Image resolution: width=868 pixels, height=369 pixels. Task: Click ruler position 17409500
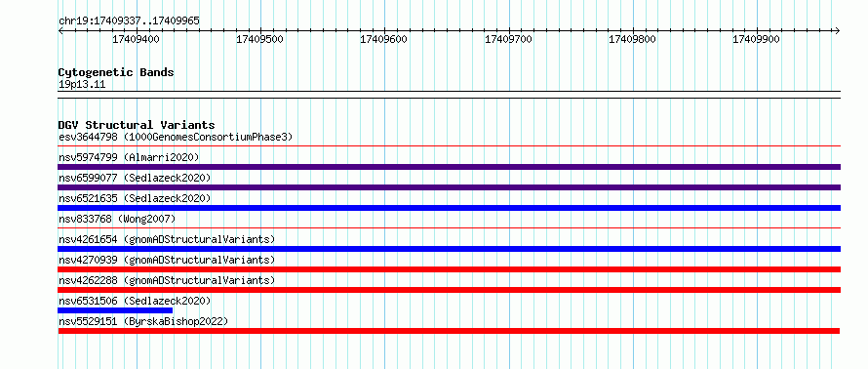pyautogui.click(x=259, y=39)
